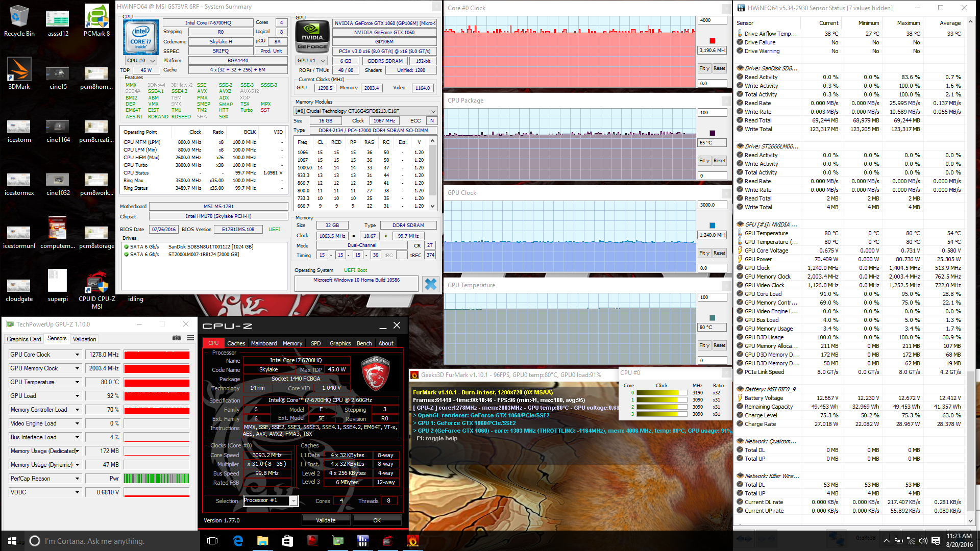Image resolution: width=980 pixels, height=551 pixels.
Task: Expand GPU Core Clock sensor dropdown
Action: pyautogui.click(x=77, y=355)
